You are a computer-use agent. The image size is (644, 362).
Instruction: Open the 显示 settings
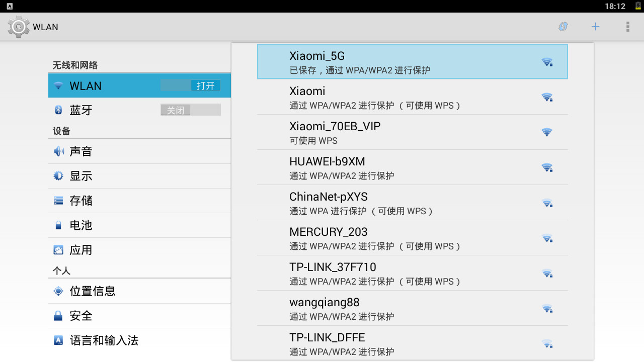pos(139,176)
